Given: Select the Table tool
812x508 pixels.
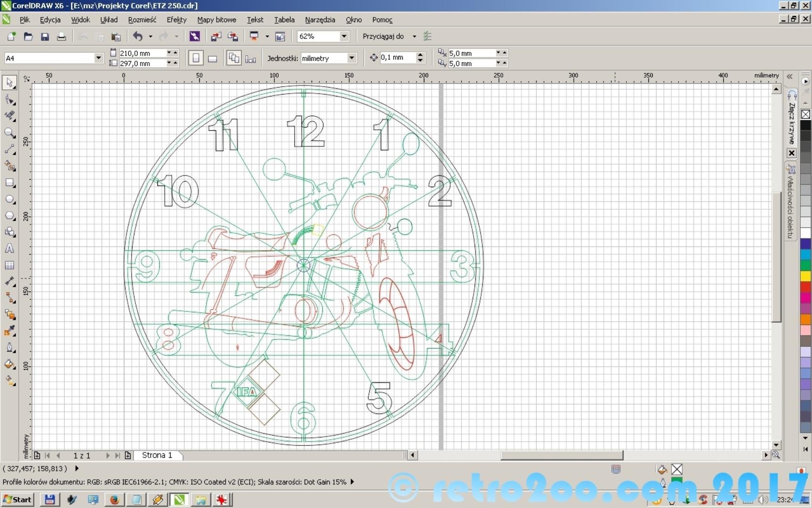Looking at the screenshot, I should pos(9,265).
